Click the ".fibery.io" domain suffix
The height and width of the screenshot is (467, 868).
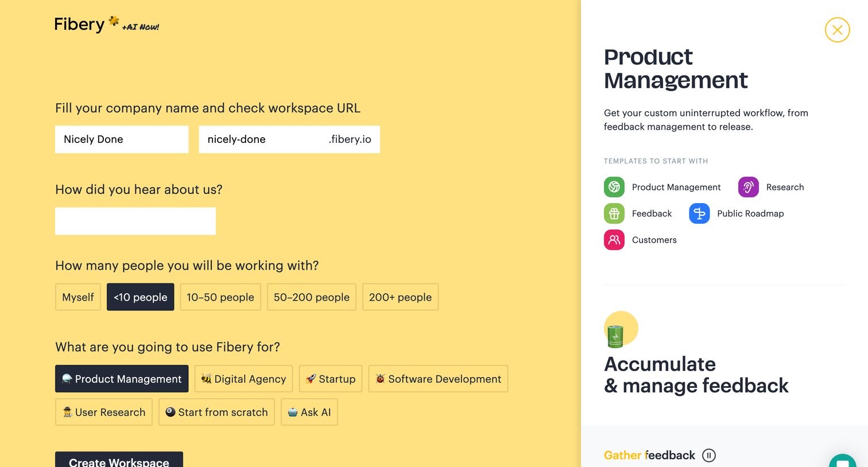pyautogui.click(x=350, y=139)
